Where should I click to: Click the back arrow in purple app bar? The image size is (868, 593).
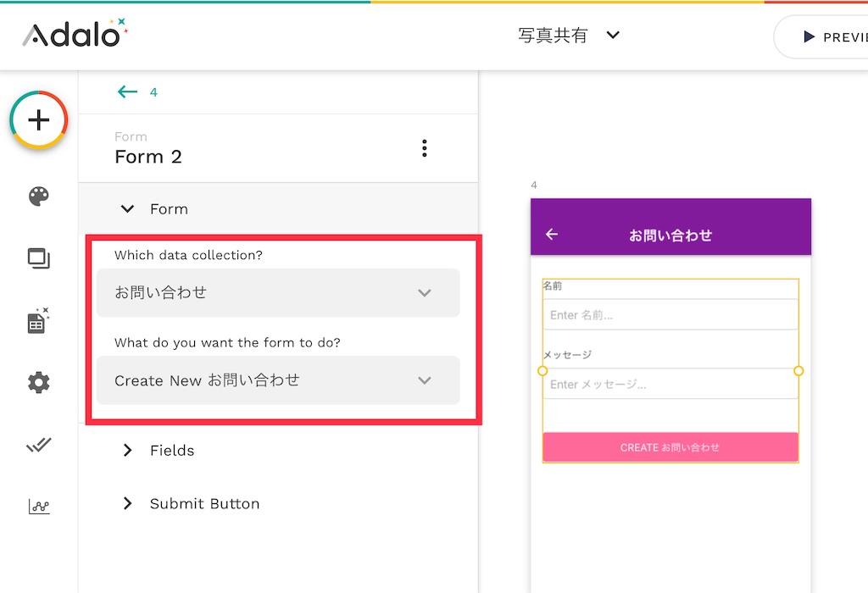[552, 235]
